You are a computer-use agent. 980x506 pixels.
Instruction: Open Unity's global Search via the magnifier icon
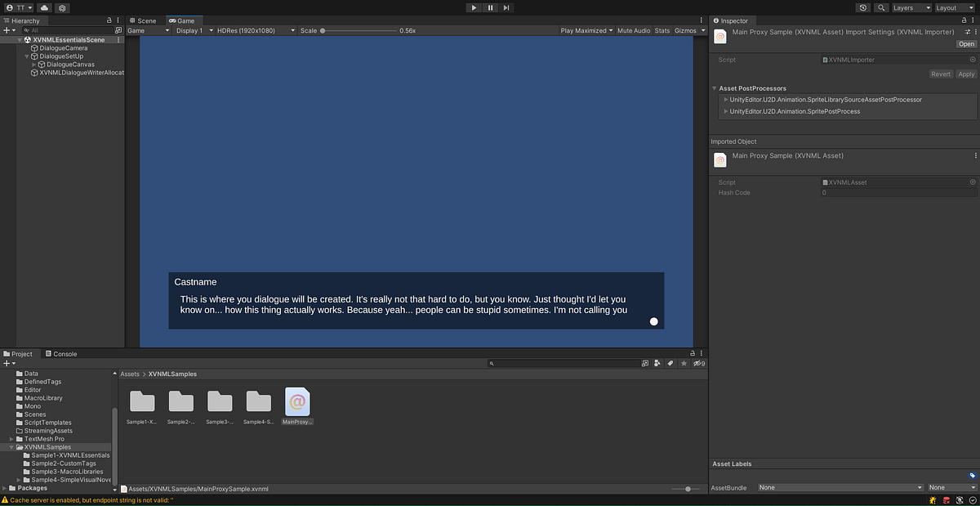point(883,7)
